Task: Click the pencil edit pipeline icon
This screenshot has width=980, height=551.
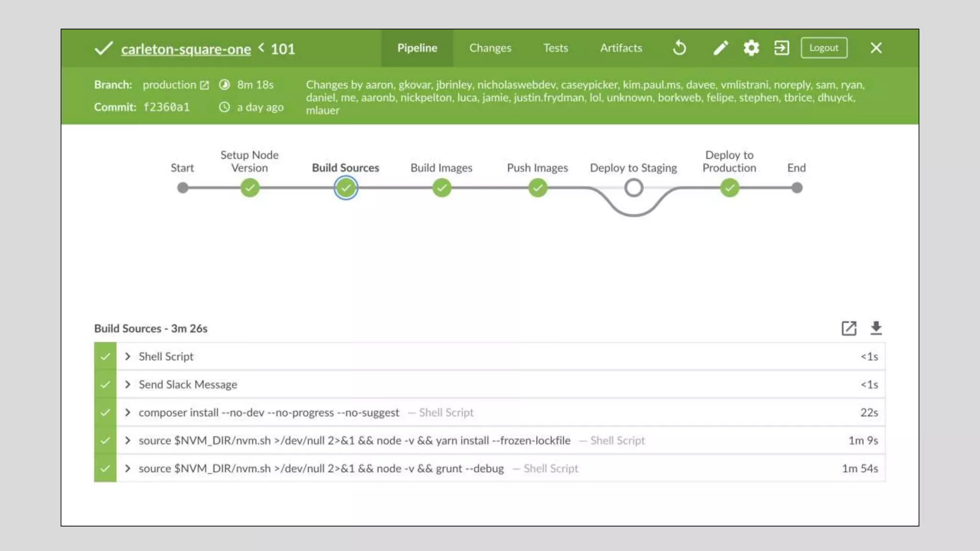Action: click(x=720, y=48)
